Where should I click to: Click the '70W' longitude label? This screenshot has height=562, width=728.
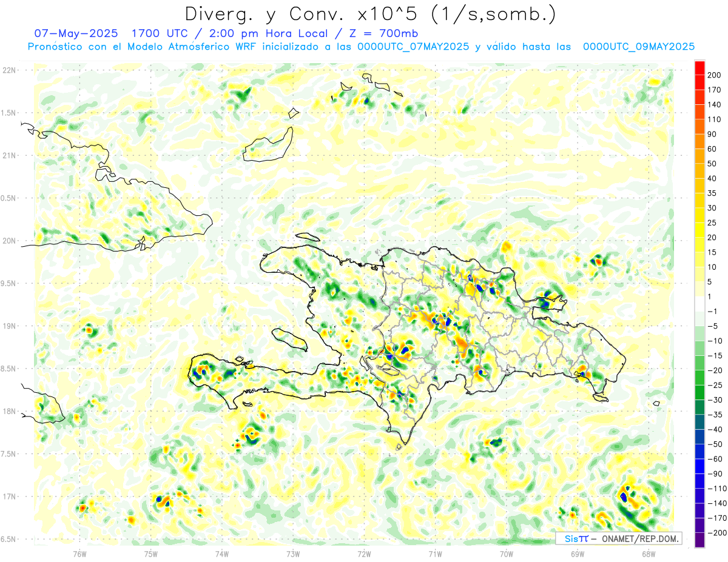pos(507,554)
